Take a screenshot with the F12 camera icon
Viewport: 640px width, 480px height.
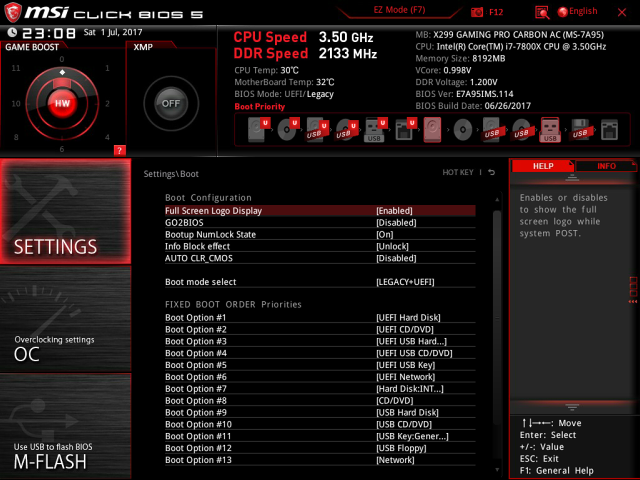click(x=477, y=12)
